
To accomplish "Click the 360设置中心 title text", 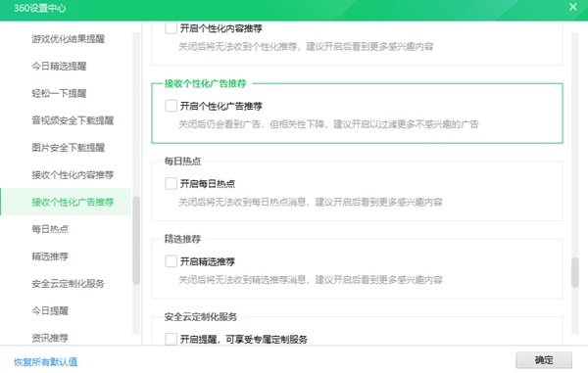I will 40,8.
